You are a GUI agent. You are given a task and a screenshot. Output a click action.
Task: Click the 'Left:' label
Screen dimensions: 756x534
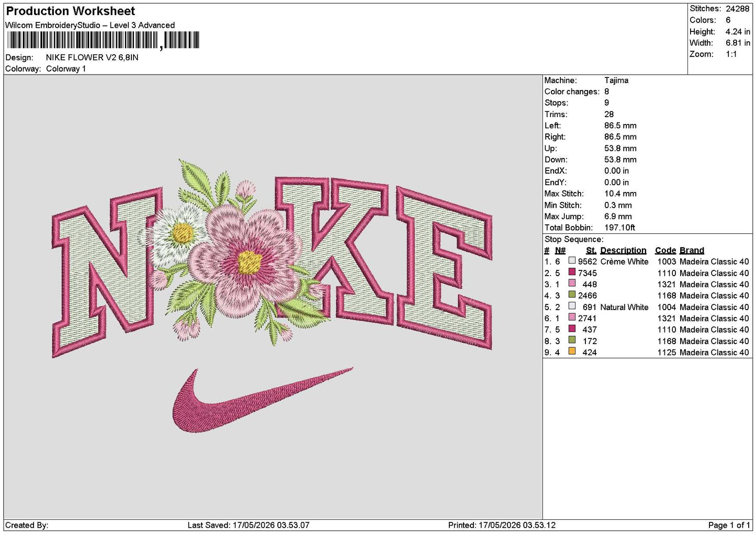click(552, 126)
